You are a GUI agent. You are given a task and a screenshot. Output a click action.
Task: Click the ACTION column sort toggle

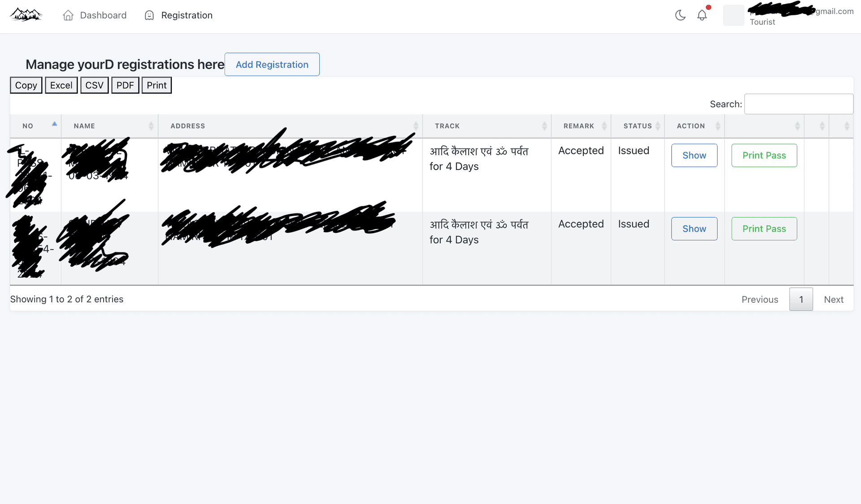[x=717, y=126]
